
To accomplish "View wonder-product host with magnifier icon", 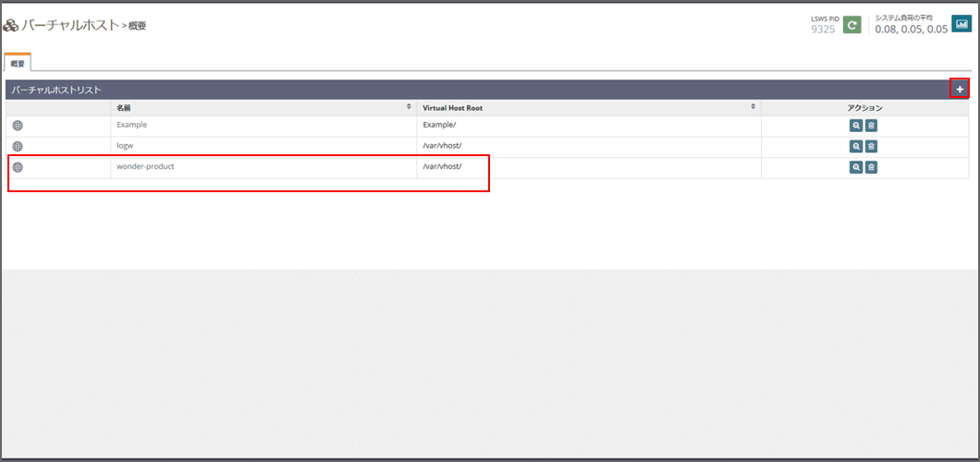I will tap(856, 167).
